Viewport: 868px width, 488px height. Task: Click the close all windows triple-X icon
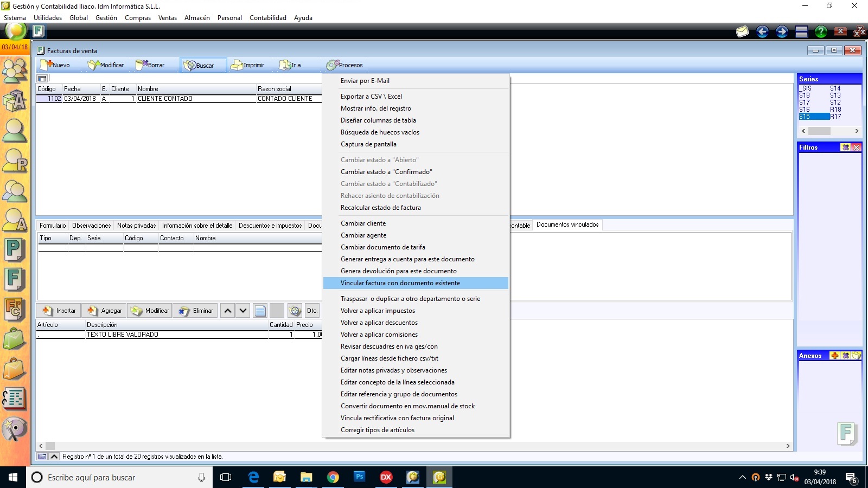click(x=860, y=31)
